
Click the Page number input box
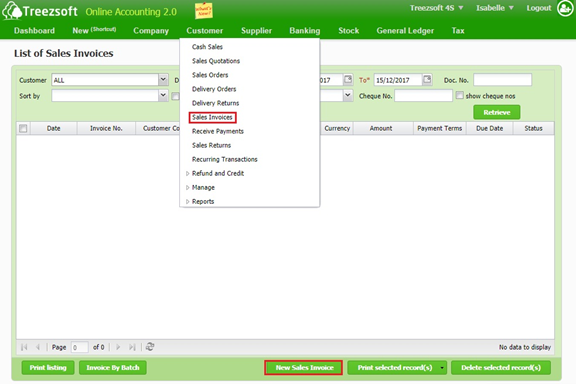pyautogui.click(x=79, y=347)
